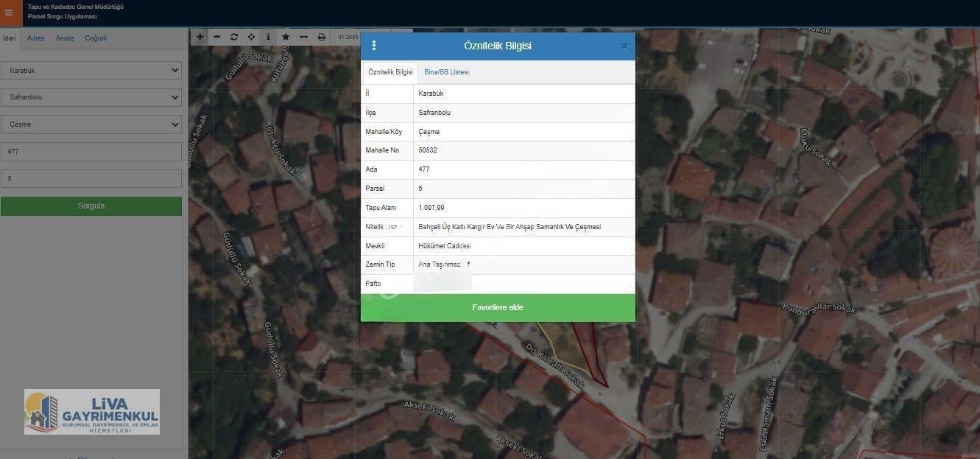This screenshot has width=980, height=459.
Task: Focus the Parsel input field containing 5
Action: tap(91, 178)
